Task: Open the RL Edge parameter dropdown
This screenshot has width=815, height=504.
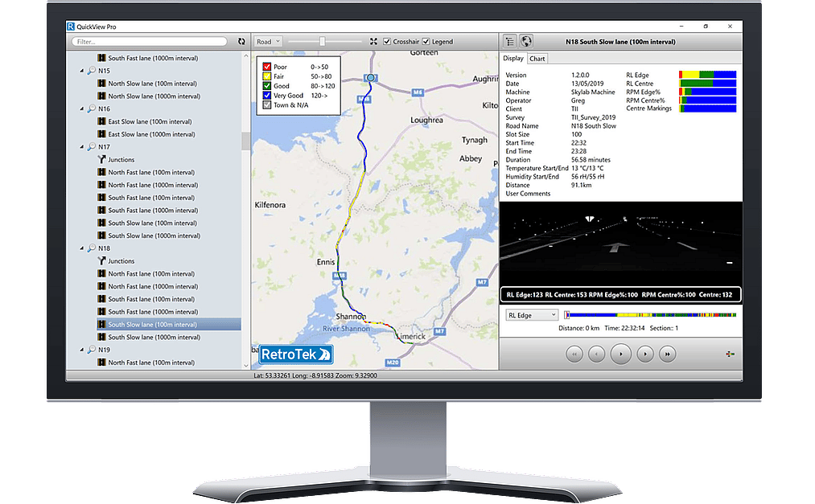Action: pyautogui.click(x=531, y=315)
